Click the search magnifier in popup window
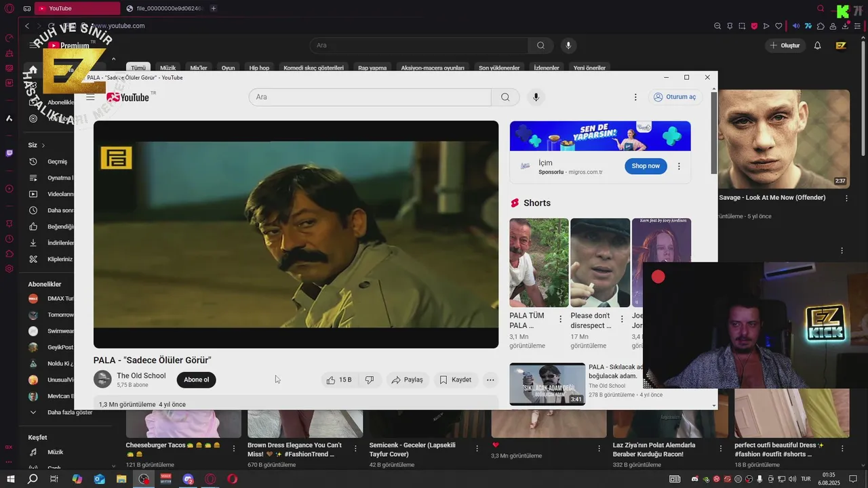 [505, 97]
